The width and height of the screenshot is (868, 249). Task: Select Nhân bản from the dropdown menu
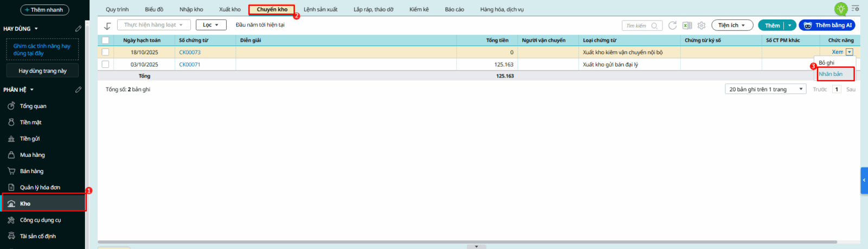(831, 74)
